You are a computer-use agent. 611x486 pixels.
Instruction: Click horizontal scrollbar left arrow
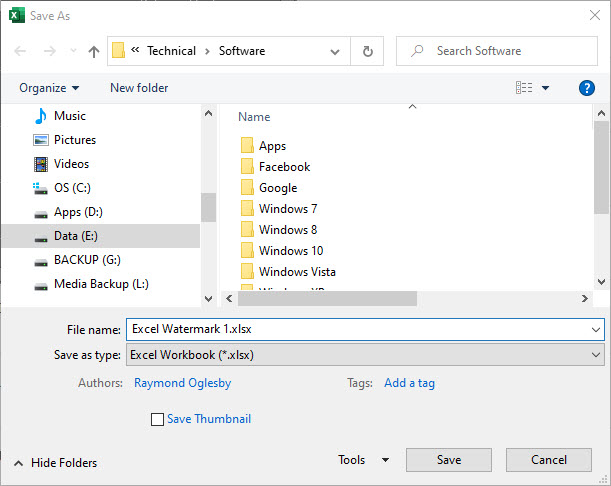pyautogui.click(x=229, y=299)
